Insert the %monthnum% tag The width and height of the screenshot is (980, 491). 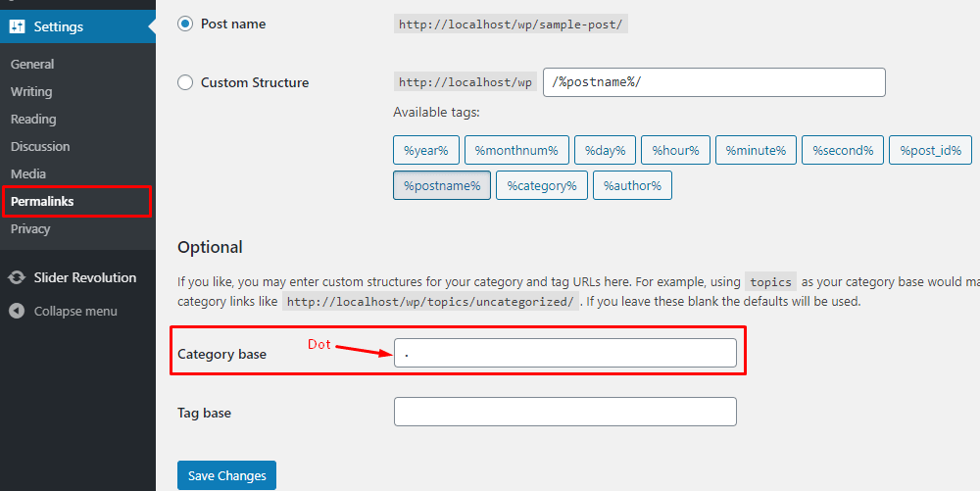[x=516, y=151]
